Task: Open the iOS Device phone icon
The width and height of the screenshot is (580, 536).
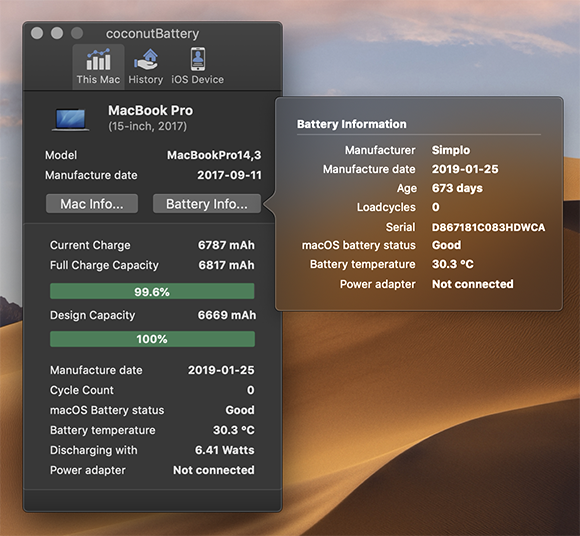Action: pos(198,59)
